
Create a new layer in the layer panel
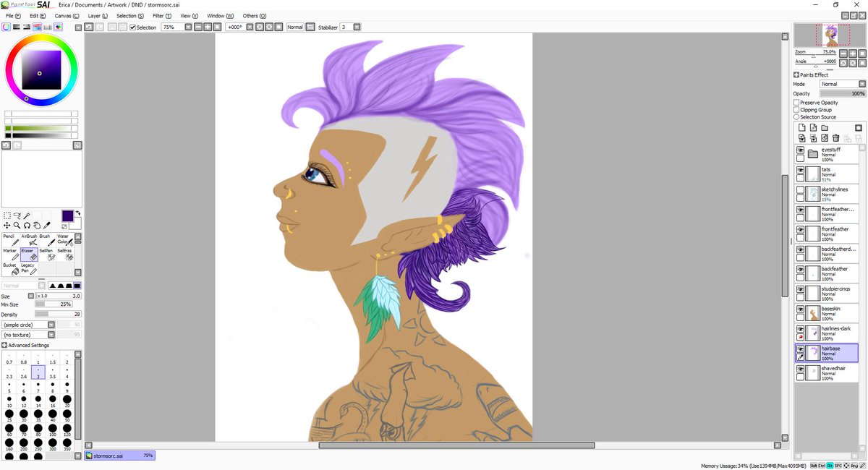[802, 127]
